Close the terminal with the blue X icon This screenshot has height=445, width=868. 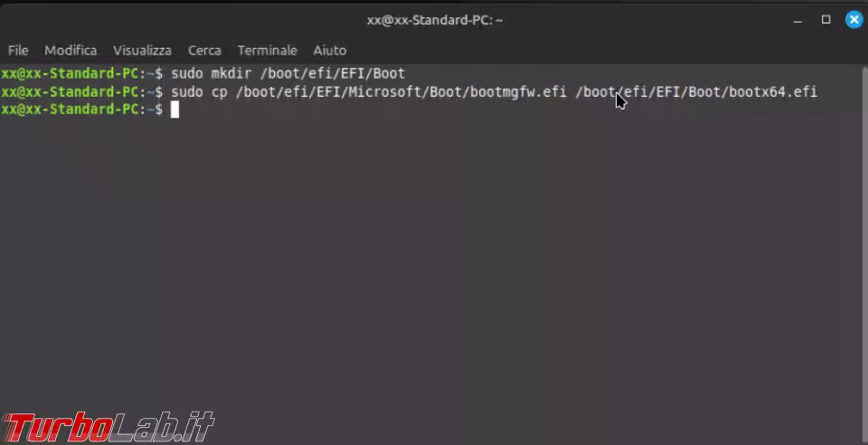(854, 20)
